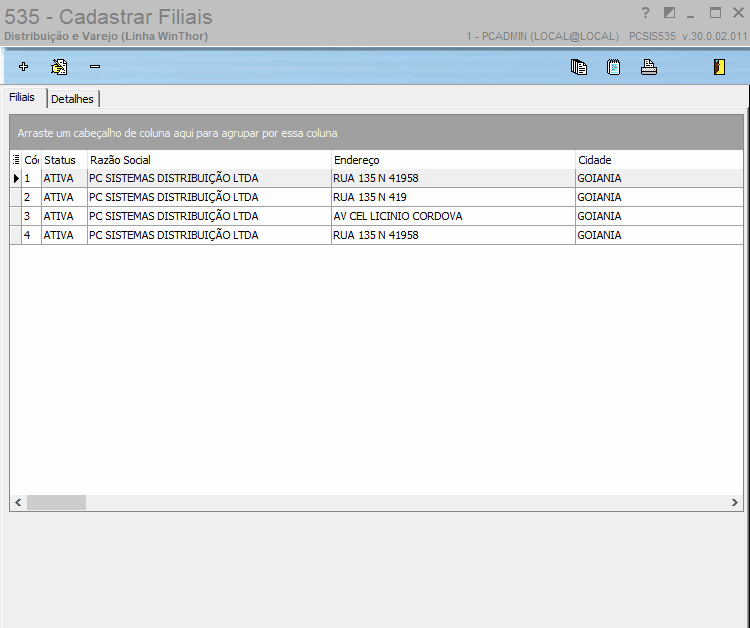Delete branch using the minus icon

tap(95, 67)
